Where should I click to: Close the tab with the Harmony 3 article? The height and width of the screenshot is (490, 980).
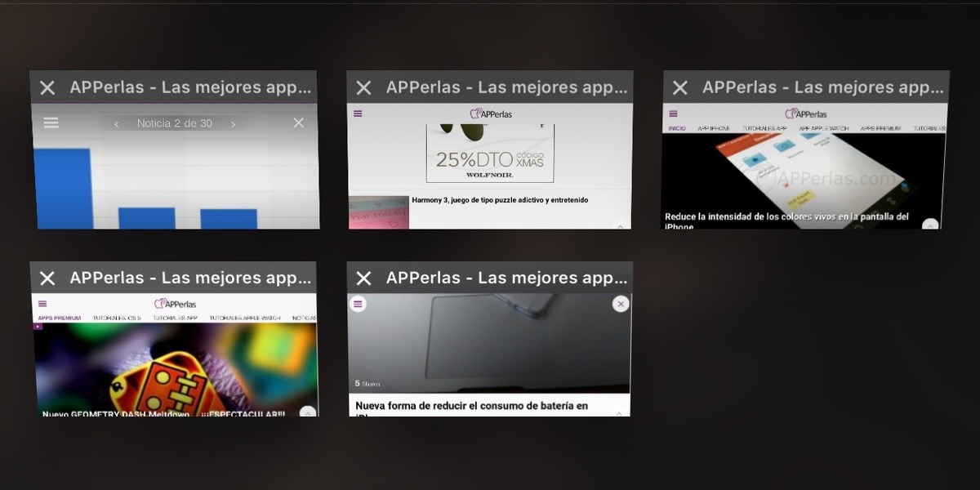pyautogui.click(x=363, y=87)
